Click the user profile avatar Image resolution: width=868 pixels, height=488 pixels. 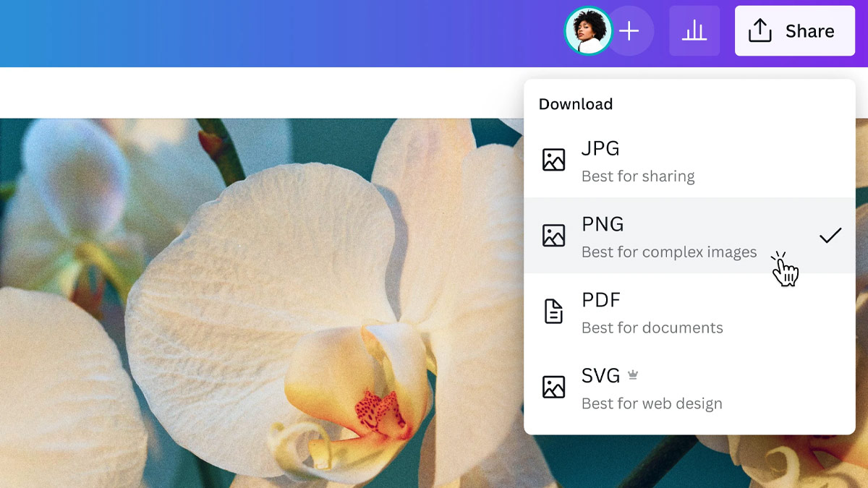[588, 31]
